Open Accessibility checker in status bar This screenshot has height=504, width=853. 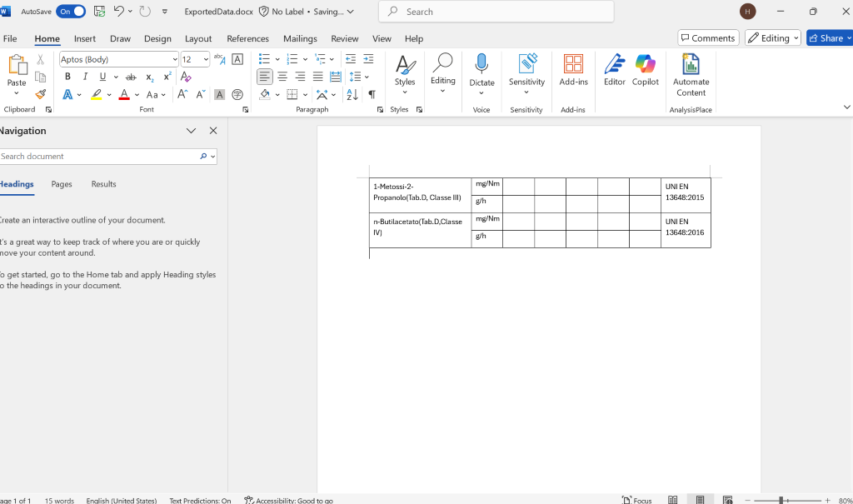[x=289, y=500]
